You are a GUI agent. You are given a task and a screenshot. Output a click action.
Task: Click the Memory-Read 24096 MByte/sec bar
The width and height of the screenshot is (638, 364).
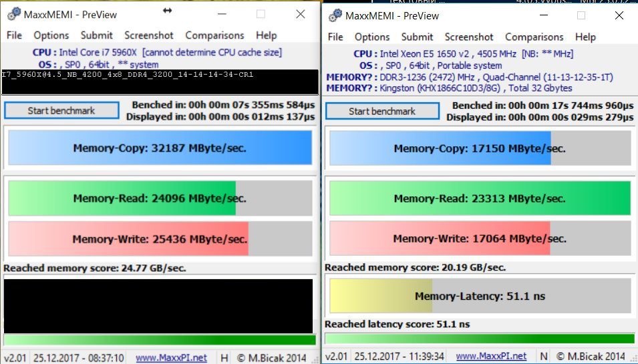point(160,198)
